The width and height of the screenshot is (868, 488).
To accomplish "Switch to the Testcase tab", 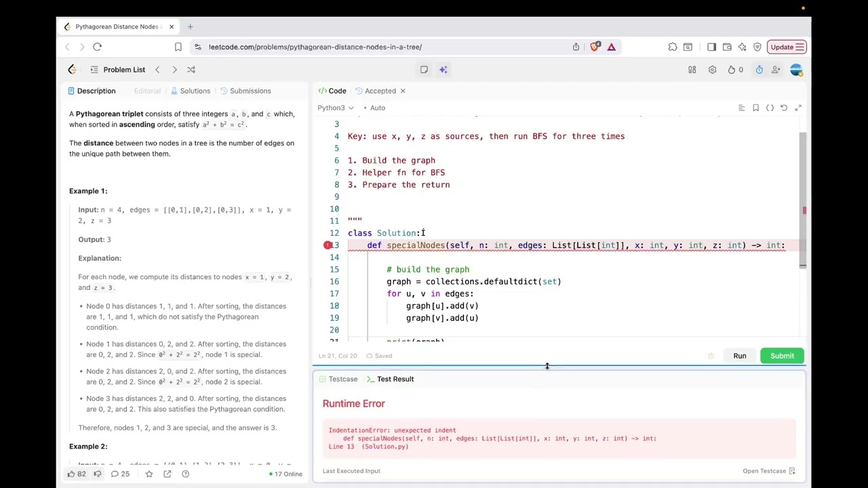I will pos(338,379).
